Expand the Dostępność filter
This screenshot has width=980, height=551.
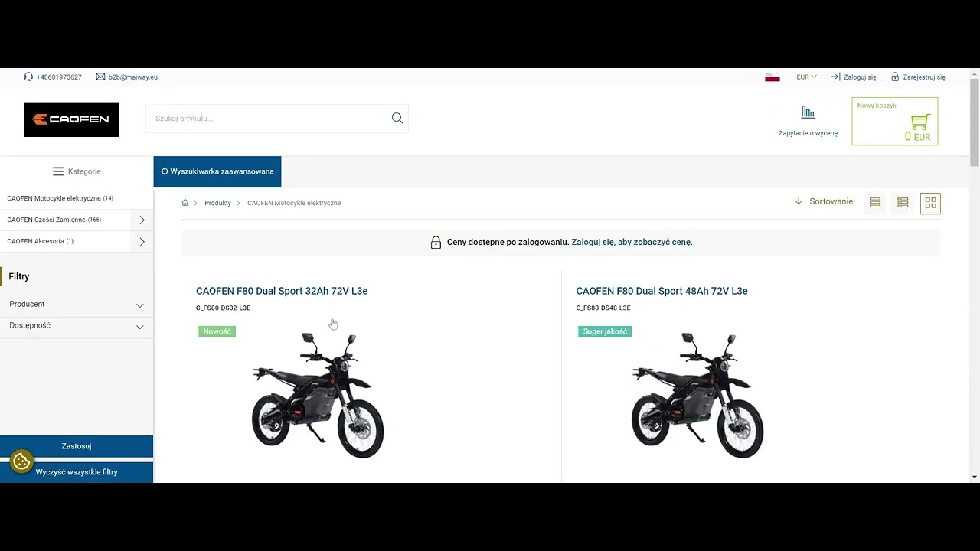pyautogui.click(x=77, y=326)
